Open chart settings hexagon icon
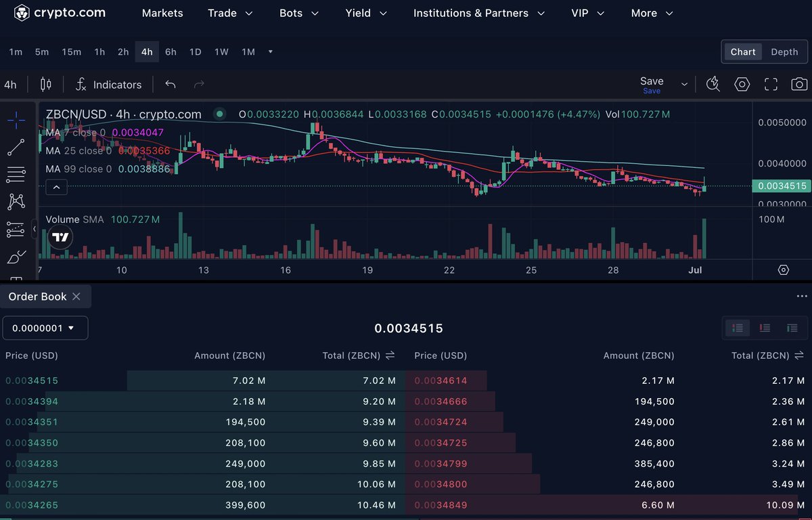Viewport: 812px width, 520px height. coord(742,84)
